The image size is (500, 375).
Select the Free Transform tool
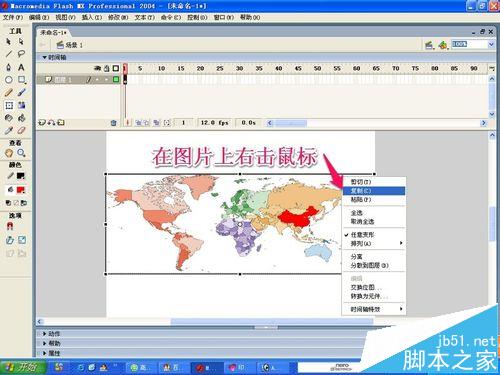9,105
